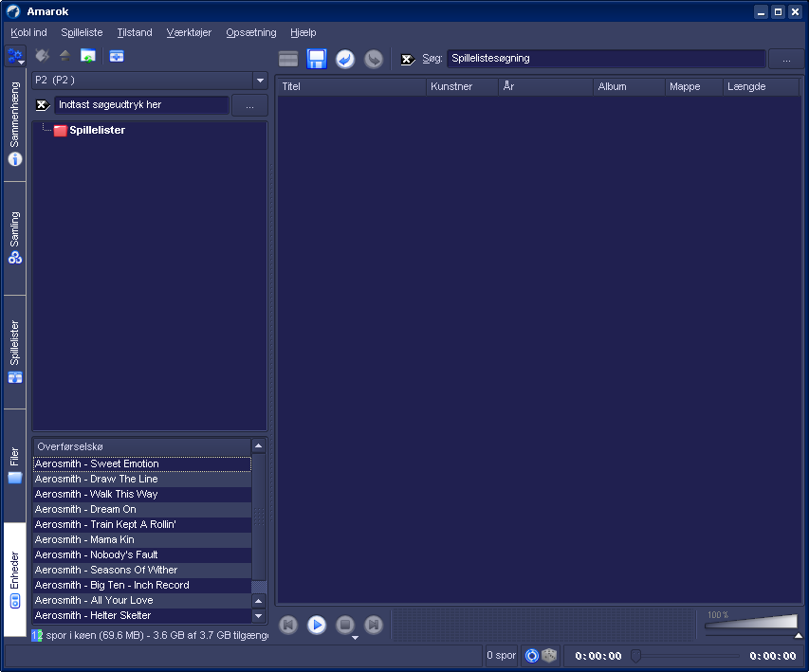Toggle random mode dice icon
Viewport: 809px width, 672px height.
(549, 656)
